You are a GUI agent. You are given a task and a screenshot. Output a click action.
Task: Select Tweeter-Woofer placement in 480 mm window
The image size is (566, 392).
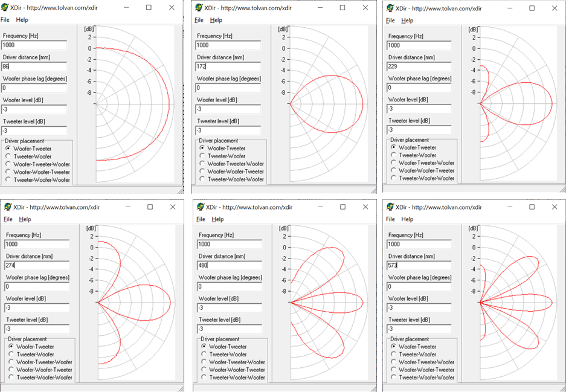(x=224, y=354)
